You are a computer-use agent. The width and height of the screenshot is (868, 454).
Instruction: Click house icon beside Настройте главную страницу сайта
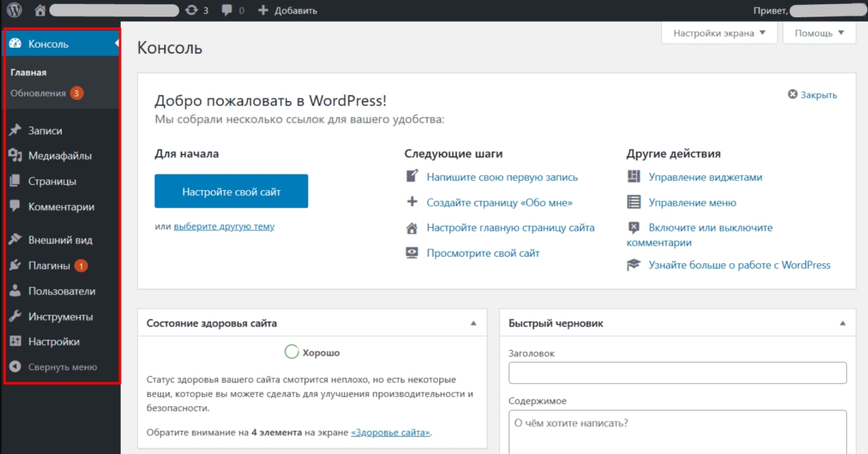tap(412, 228)
